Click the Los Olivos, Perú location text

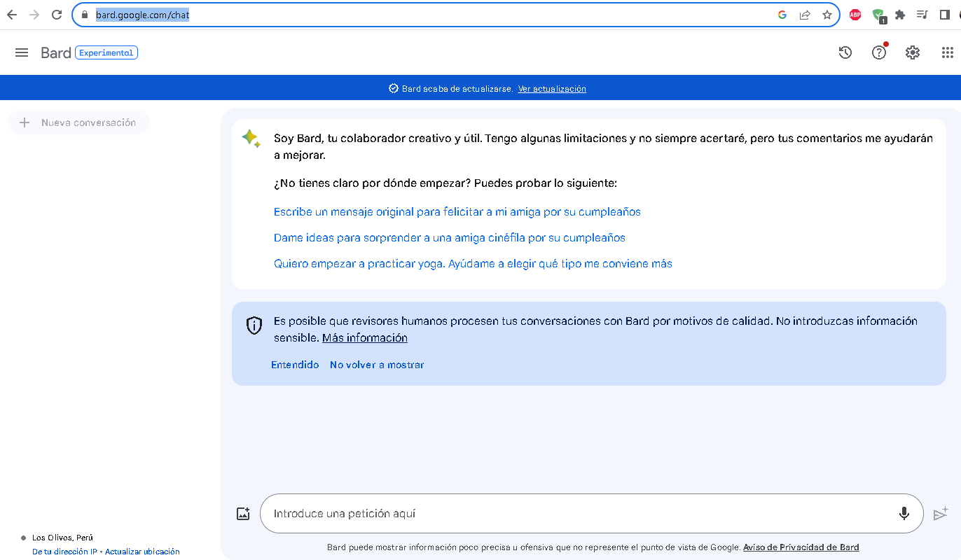point(62,538)
